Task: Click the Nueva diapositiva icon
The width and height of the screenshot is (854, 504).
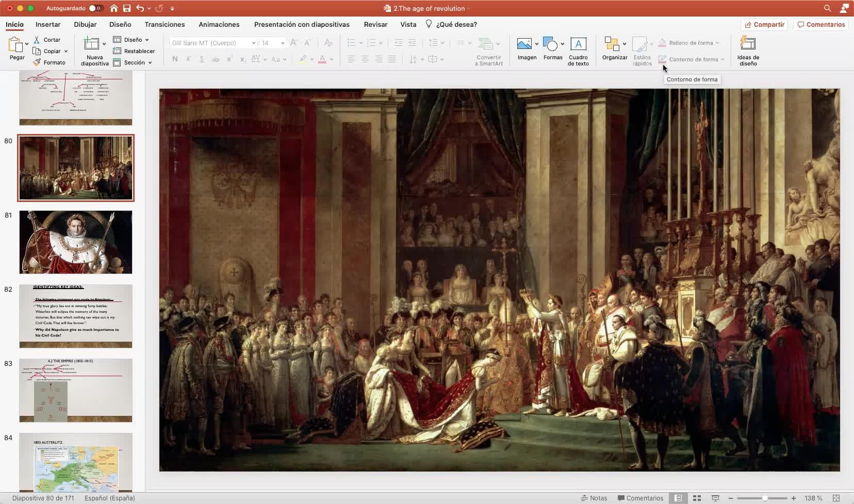Action: pos(91,44)
